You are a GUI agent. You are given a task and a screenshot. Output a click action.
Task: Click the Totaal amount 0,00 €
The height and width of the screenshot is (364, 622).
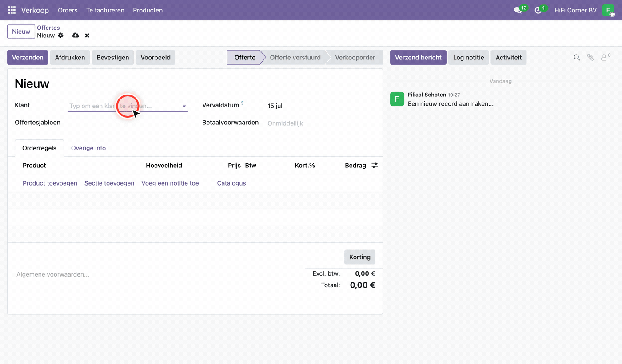click(363, 285)
